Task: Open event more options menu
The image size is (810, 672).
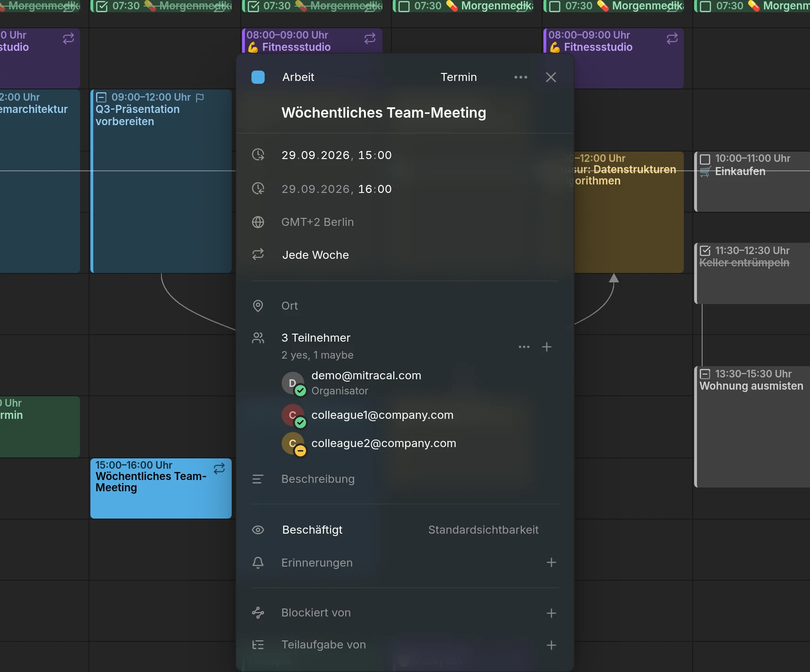Action: [x=521, y=77]
